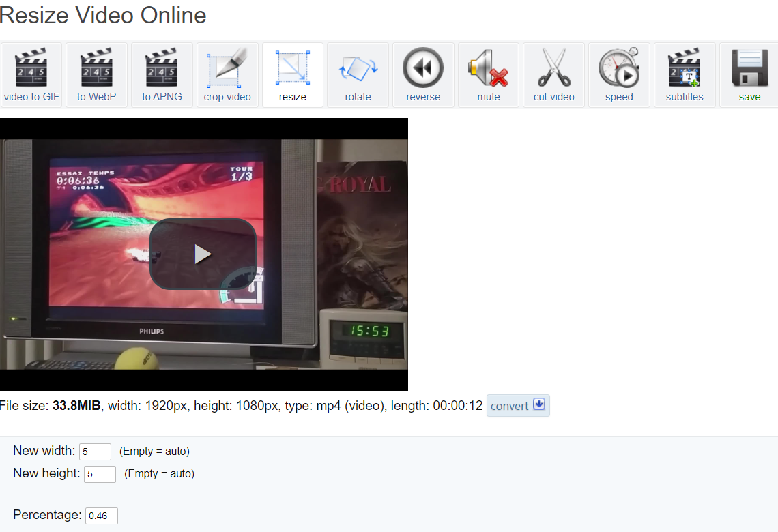Open the subtitles tool
Screen dimensions: 778x532
click(x=685, y=75)
